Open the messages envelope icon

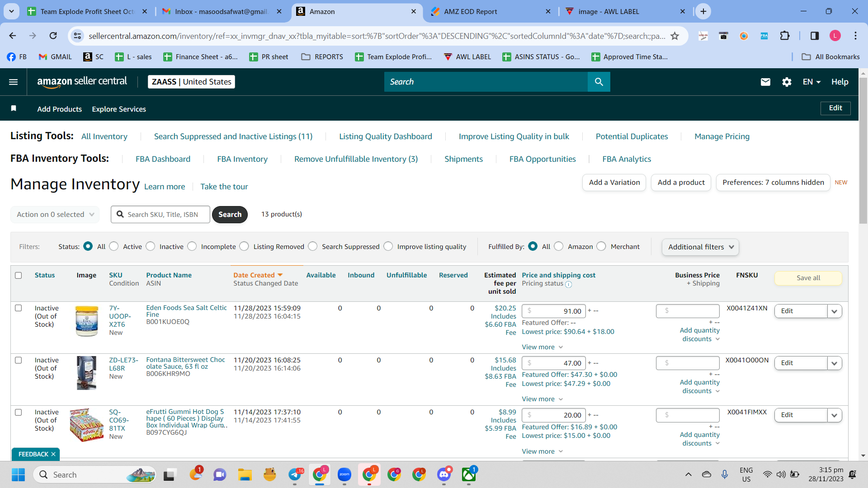coord(765,82)
